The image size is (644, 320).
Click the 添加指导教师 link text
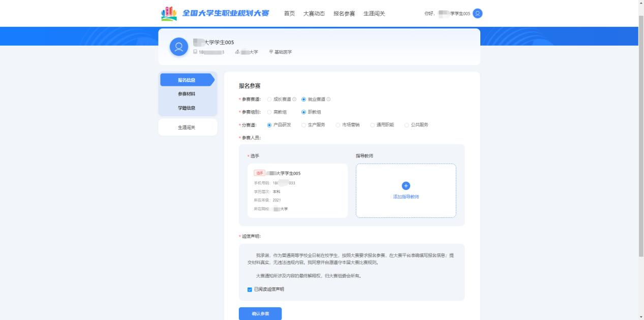[406, 197]
